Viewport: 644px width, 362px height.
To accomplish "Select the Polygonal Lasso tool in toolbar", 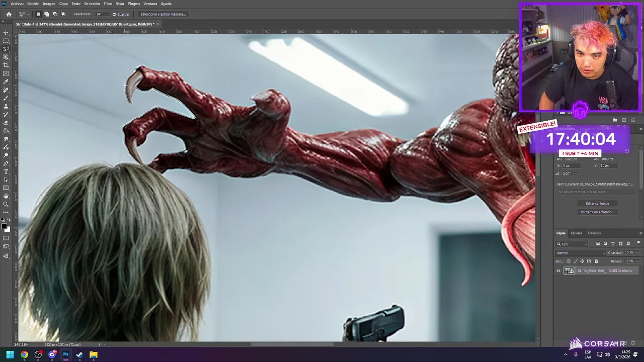I will [6, 49].
